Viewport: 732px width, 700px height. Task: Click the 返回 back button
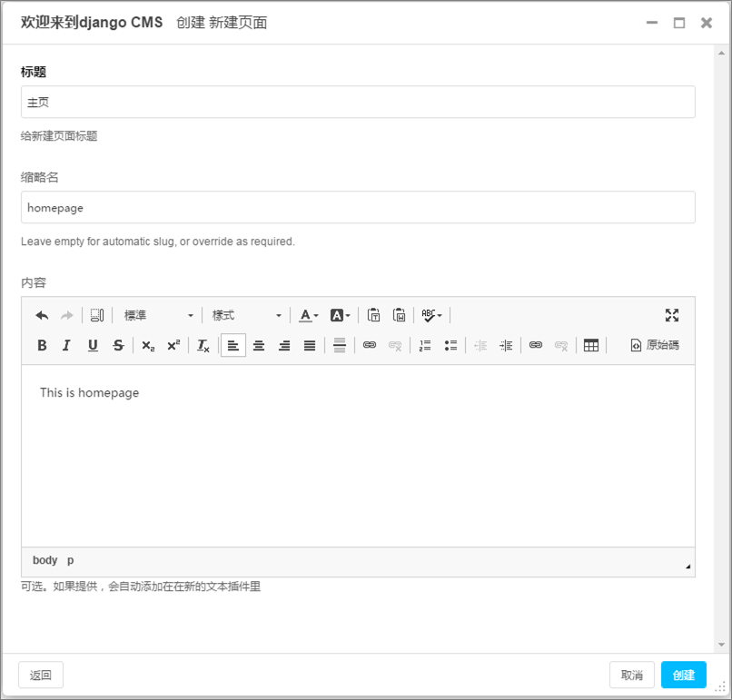[41, 675]
